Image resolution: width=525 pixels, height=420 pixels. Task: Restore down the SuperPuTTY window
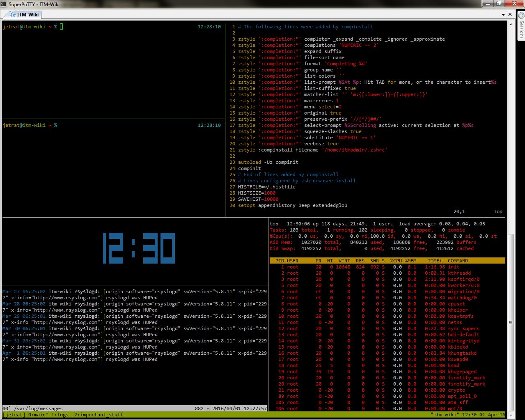pyautogui.click(x=498, y=4)
